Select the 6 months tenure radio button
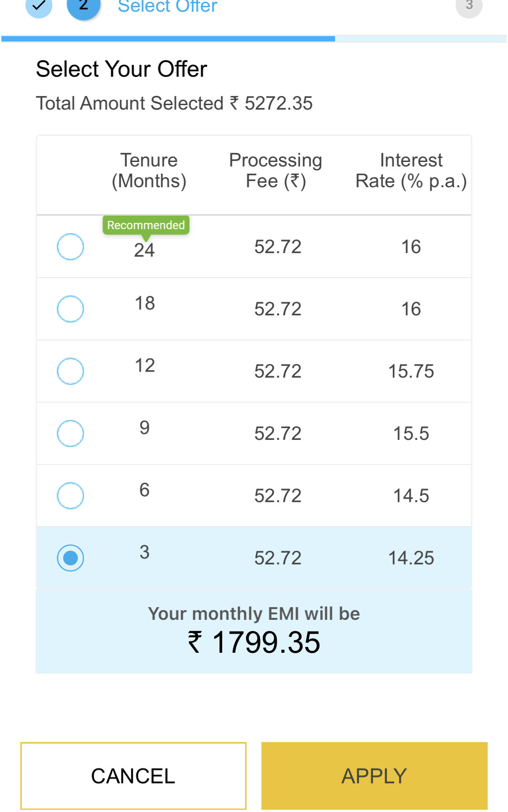Viewport: 508px width, 812px height. [x=70, y=496]
